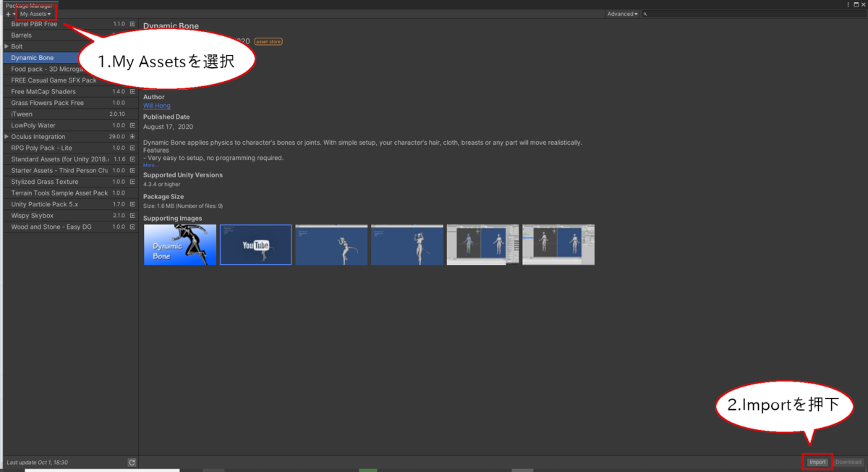Click status icon on Free MatCap Shaders row
868x472 pixels.
click(132, 91)
